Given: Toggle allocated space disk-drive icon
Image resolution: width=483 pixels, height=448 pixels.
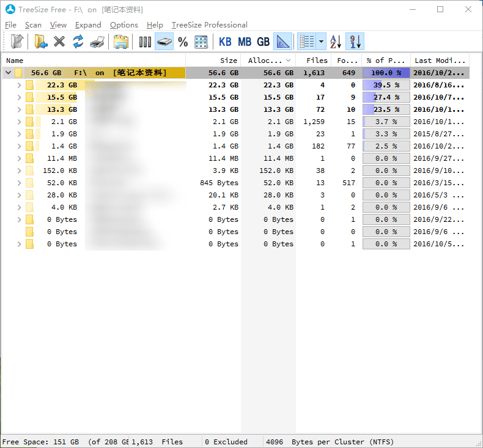Looking at the screenshot, I should click(164, 42).
